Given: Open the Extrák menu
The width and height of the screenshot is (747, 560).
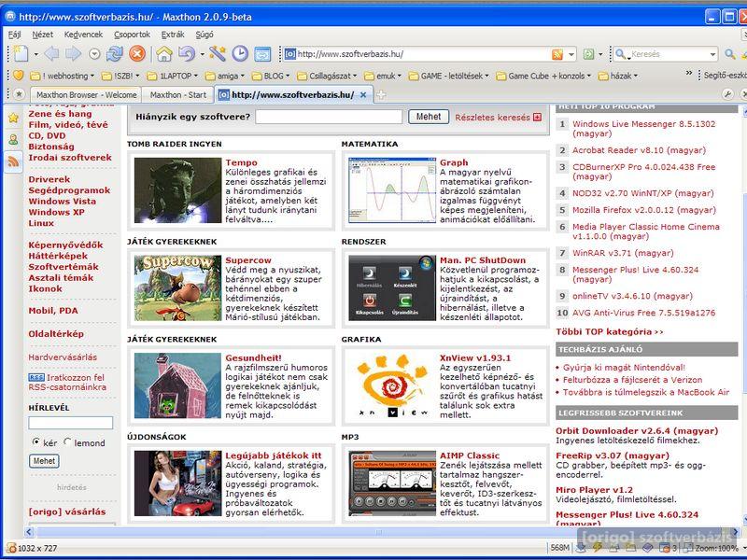Looking at the screenshot, I should [173, 35].
